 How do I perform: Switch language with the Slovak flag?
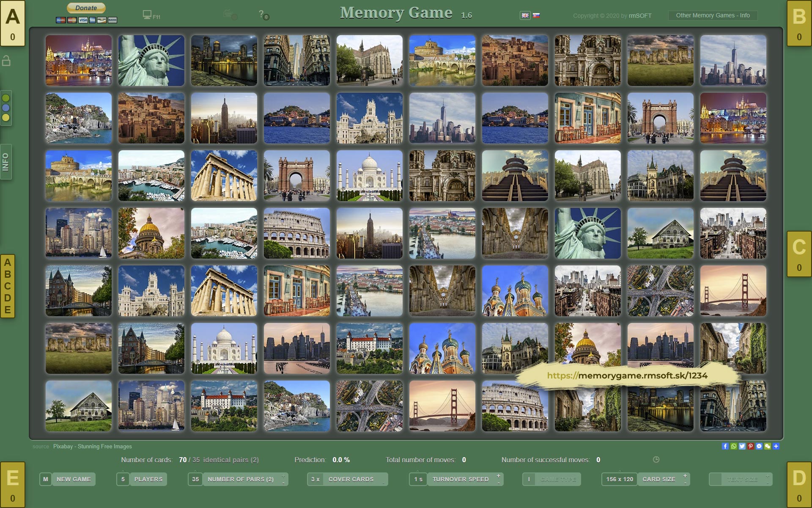pyautogui.click(x=536, y=15)
